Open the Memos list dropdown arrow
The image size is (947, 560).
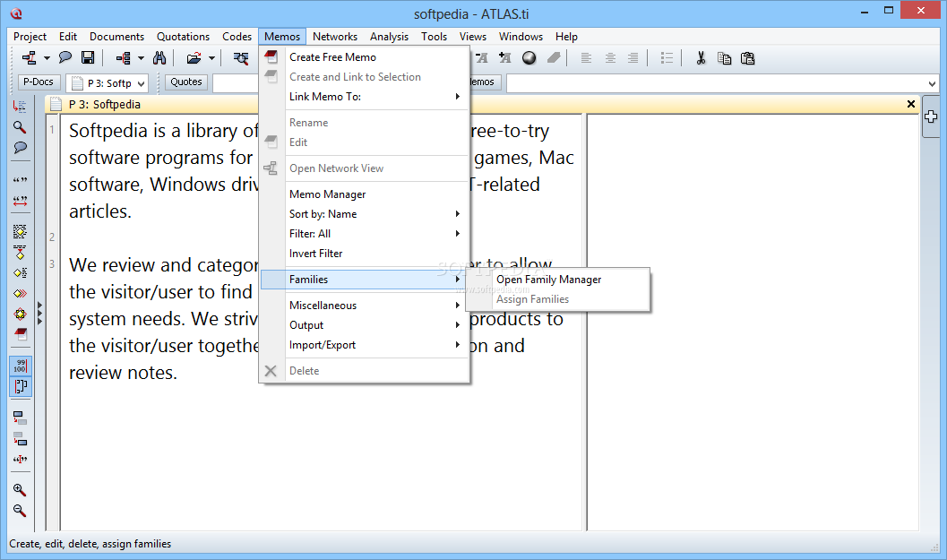pyautogui.click(x=931, y=83)
